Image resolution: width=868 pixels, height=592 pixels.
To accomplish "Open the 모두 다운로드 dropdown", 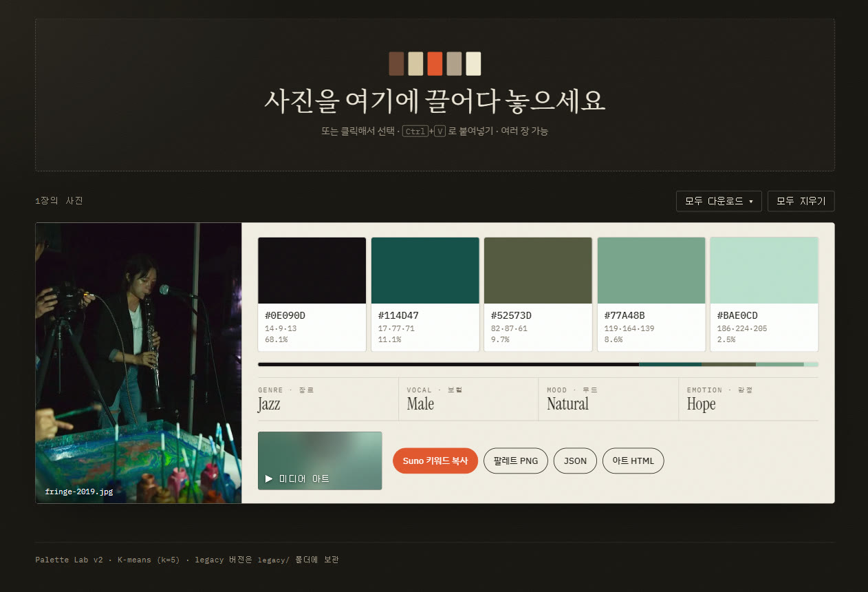I will coord(719,201).
